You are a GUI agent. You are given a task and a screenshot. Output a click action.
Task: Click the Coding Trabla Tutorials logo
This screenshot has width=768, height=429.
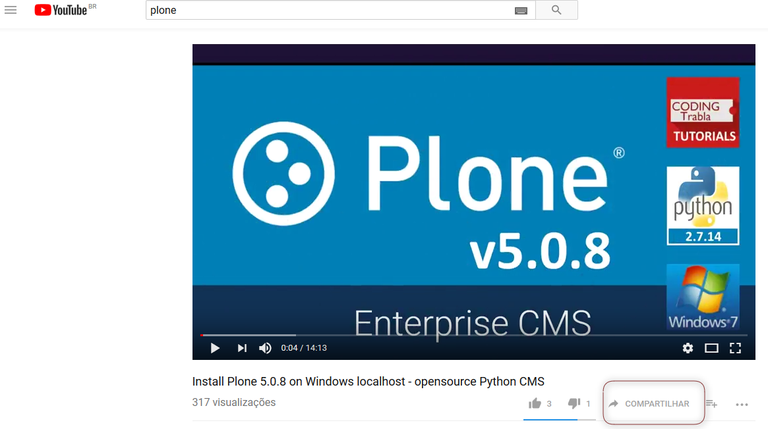click(703, 112)
